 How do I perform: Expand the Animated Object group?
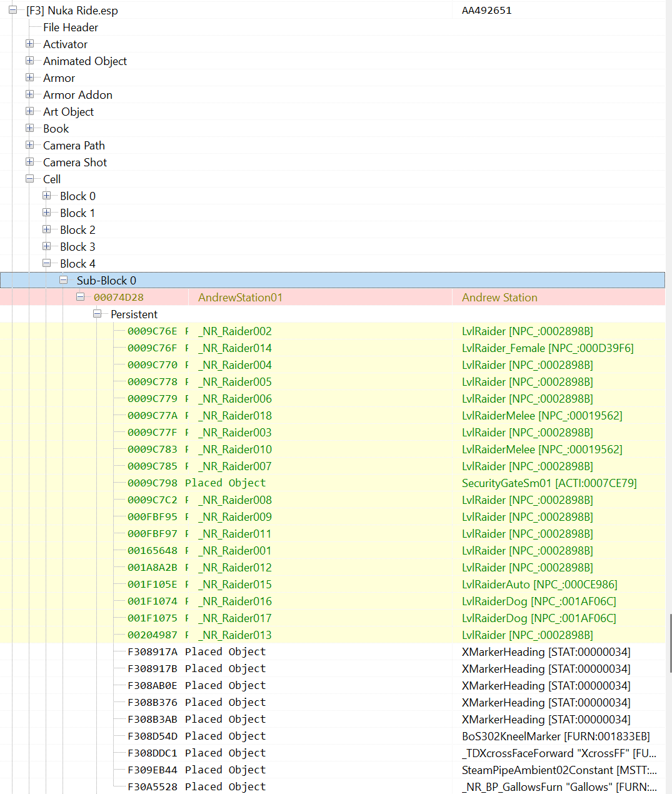pyautogui.click(x=29, y=61)
